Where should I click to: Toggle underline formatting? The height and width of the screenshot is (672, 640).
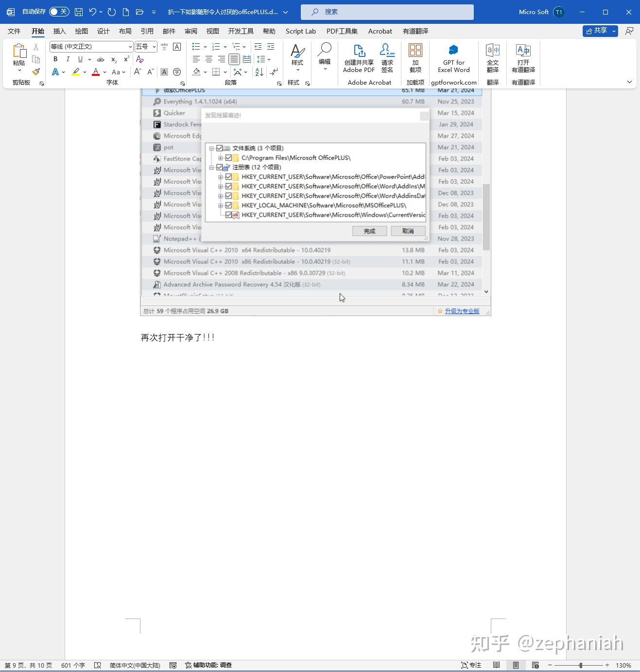click(x=80, y=59)
